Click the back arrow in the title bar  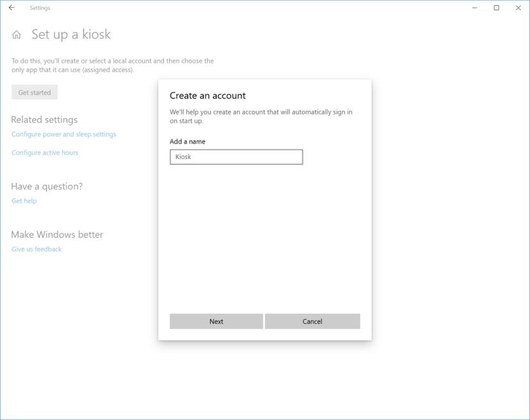pyautogui.click(x=12, y=8)
